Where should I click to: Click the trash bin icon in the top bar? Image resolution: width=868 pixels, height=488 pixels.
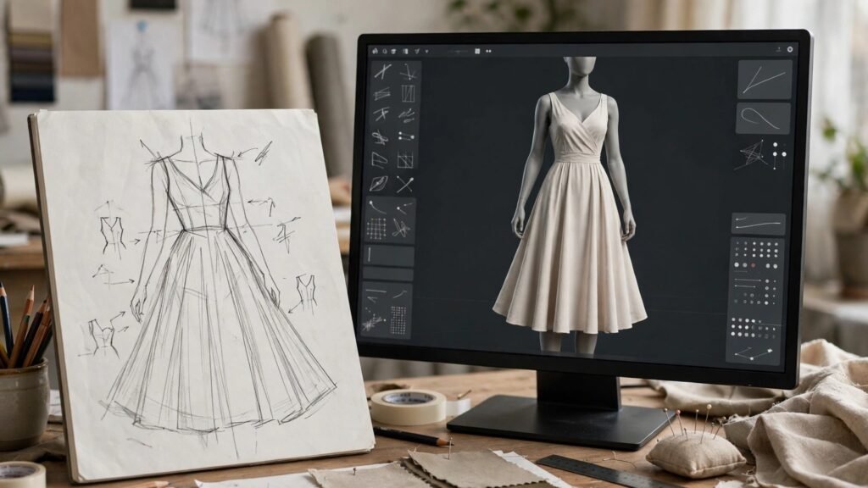point(393,51)
